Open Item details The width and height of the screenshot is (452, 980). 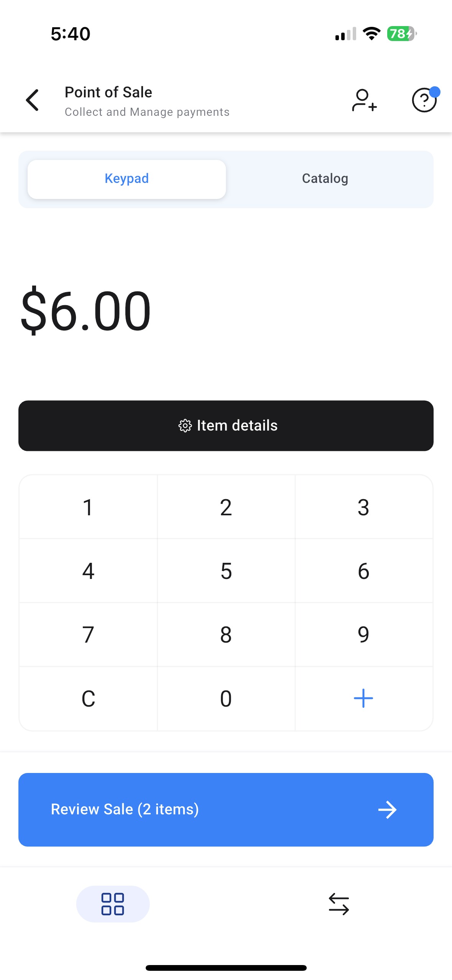pyautogui.click(x=226, y=426)
